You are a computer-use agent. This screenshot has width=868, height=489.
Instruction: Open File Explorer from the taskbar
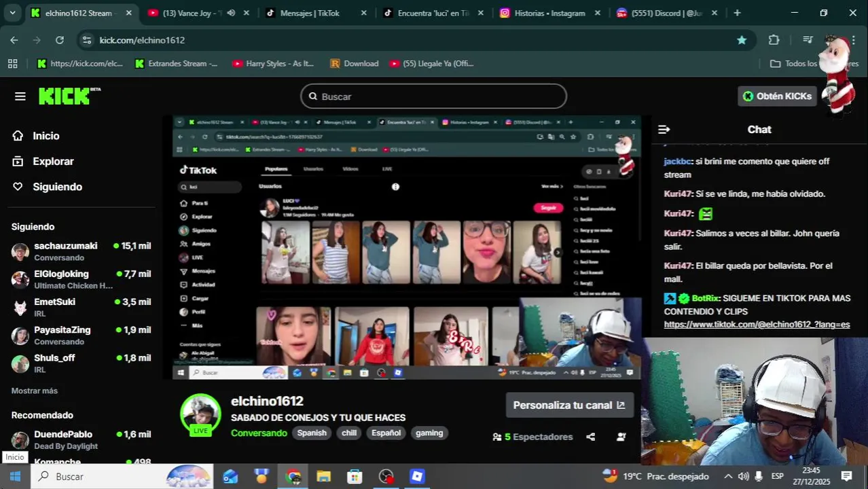pos(323,476)
